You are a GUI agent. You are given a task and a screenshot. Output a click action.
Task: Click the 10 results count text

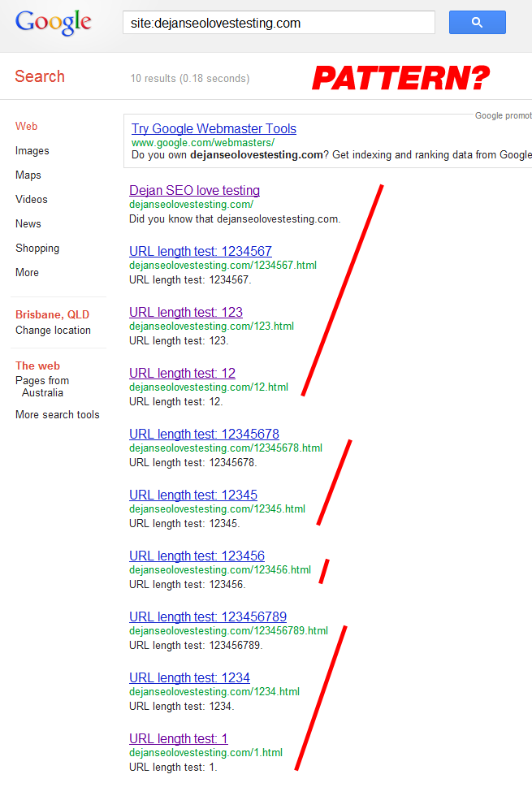click(x=190, y=79)
